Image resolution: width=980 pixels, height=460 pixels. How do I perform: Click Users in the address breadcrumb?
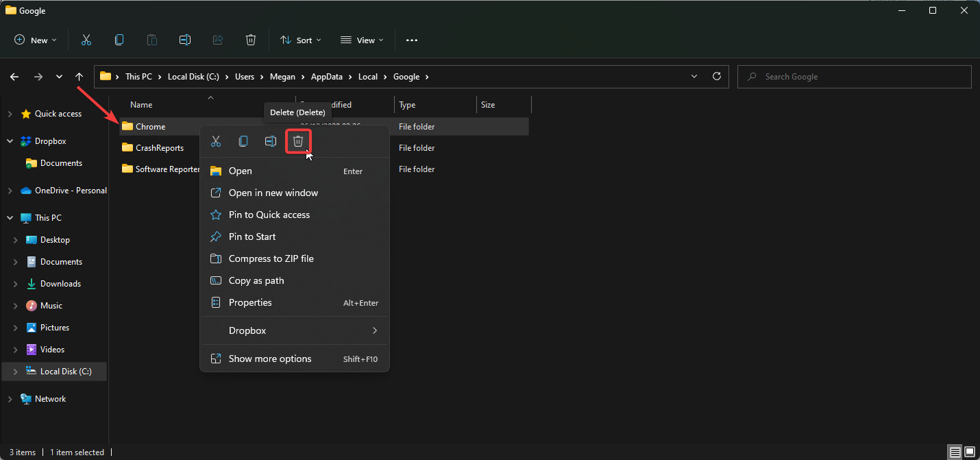(x=245, y=77)
